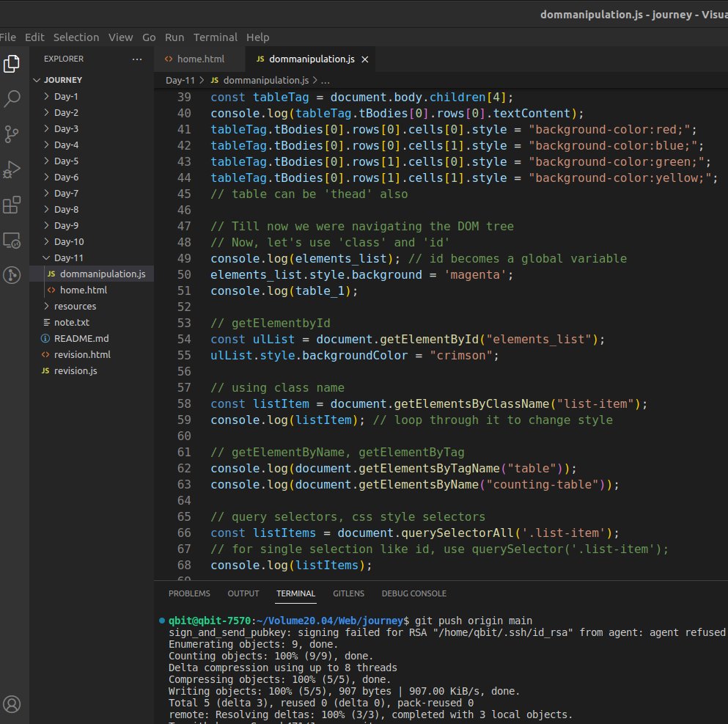Expand the Day-1 folder
This screenshot has width=728, height=724.
46,96
